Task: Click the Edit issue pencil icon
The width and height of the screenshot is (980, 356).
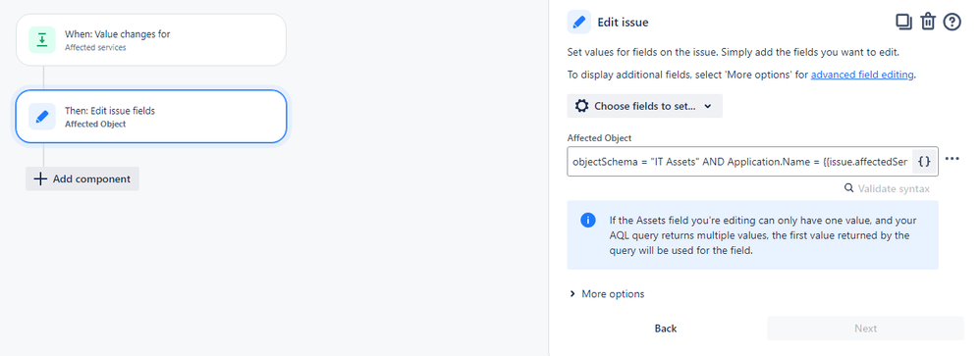Action: pos(578,22)
